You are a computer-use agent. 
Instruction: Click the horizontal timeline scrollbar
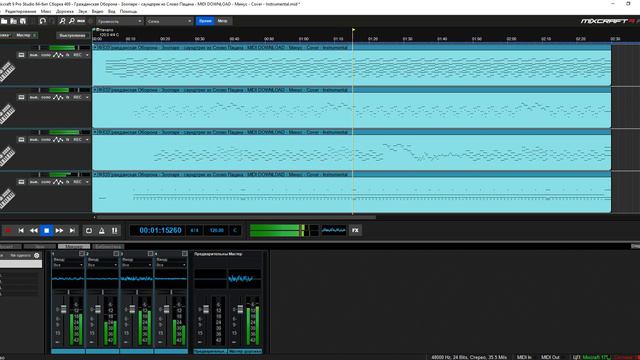coord(236,217)
